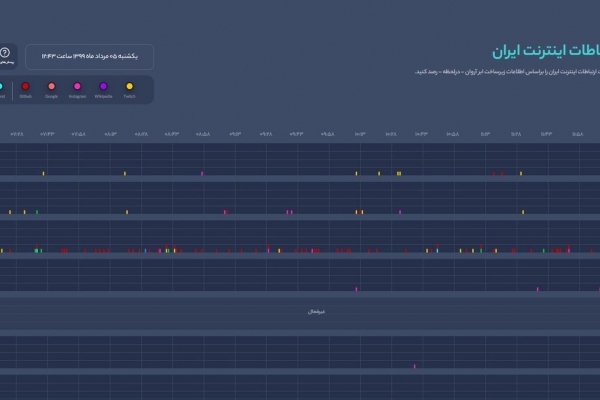This screenshot has width=600, height=400.
Task: Click the ۰۹:۴۳ time label
Action: click(x=297, y=134)
